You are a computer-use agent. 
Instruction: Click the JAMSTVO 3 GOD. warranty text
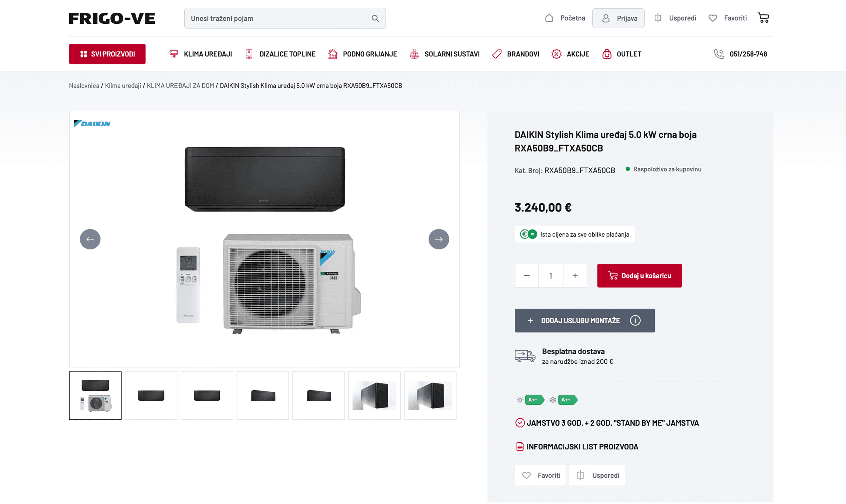click(613, 423)
